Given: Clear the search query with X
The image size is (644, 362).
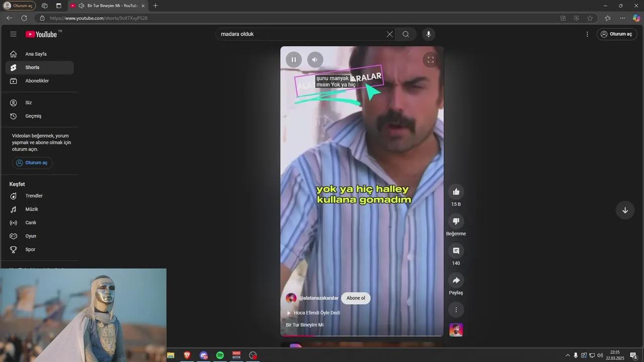Looking at the screenshot, I should tap(389, 34).
